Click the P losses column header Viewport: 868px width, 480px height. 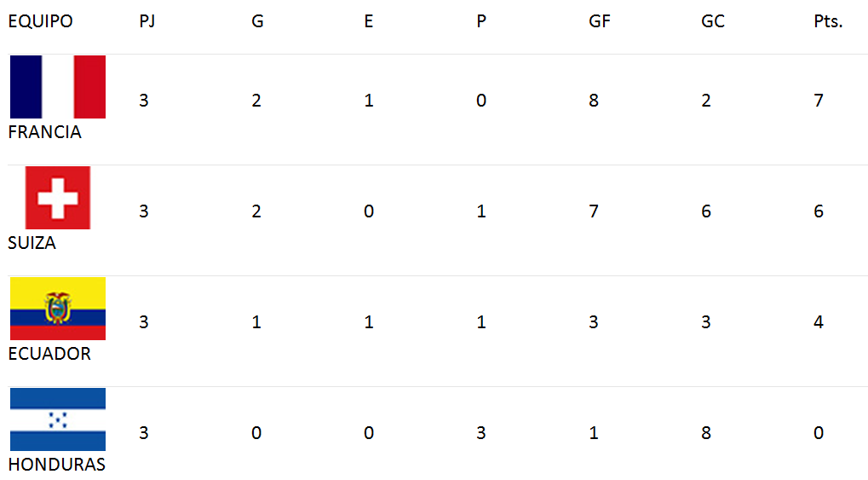point(481,21)
